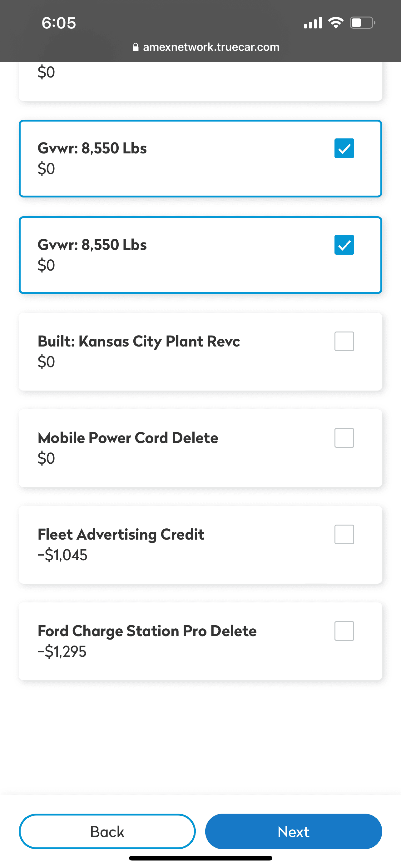Tap the padlock icon beside the URL
The height and width of the screenshot is (868, 401).
[x=135, y=47]
